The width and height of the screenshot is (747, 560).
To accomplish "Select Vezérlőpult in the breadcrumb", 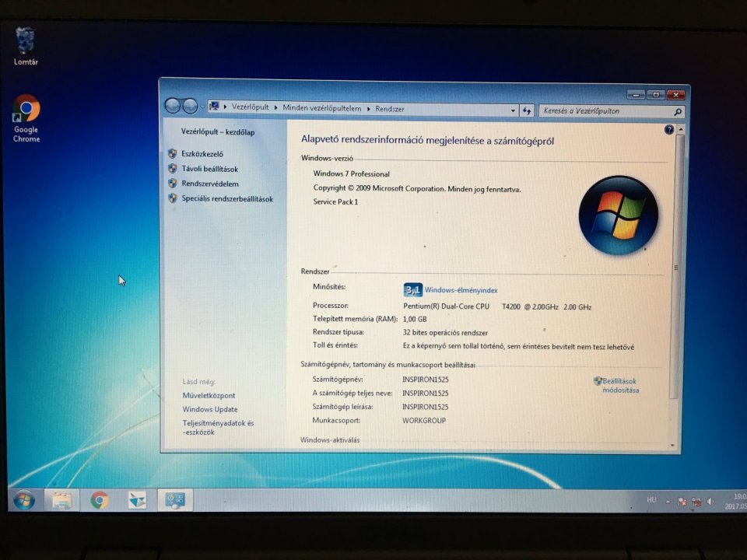I will coord(250,107).
